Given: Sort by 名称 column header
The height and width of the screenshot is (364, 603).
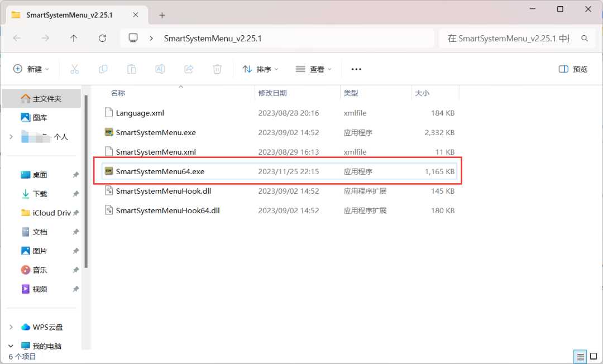Looking at the screenshot, I should [118, 93].
